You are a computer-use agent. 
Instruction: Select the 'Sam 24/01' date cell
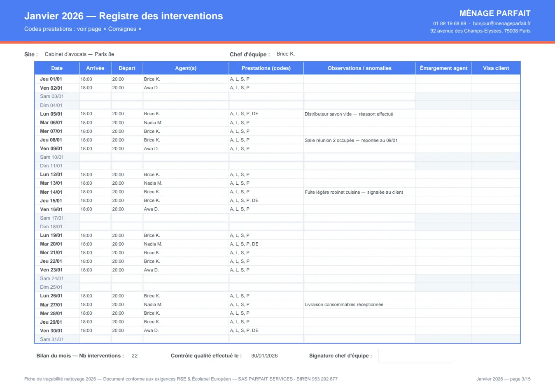[x=57, y=278]
